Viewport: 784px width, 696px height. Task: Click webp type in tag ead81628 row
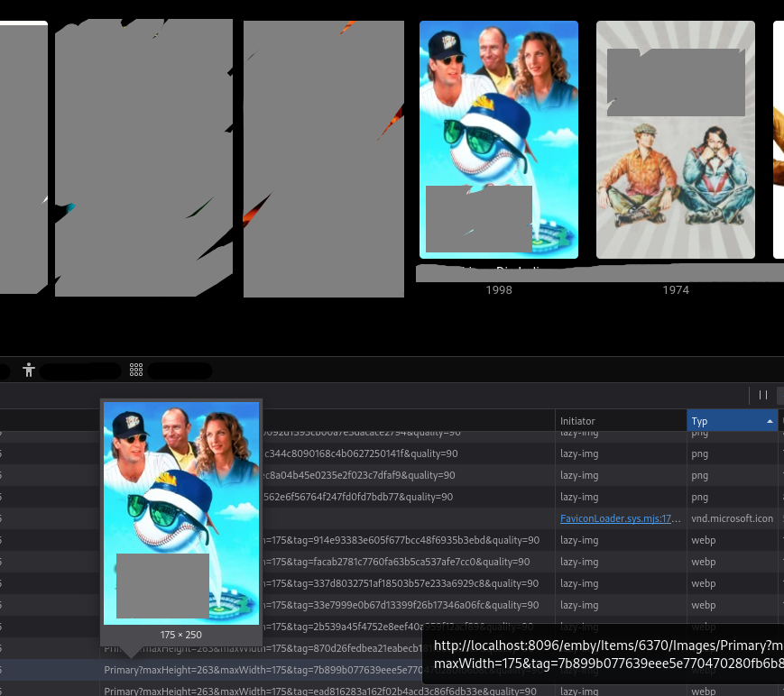click(x=704, y=691)
